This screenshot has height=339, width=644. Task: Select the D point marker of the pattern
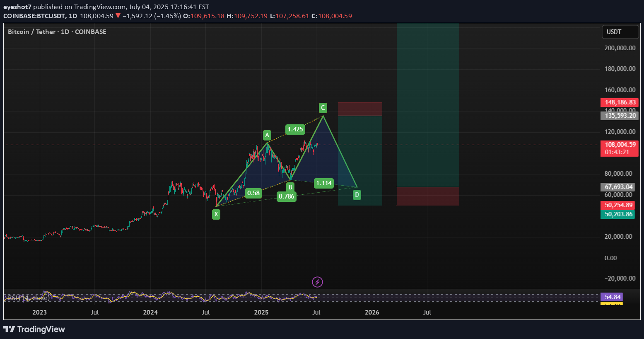(x=357, y=194)
